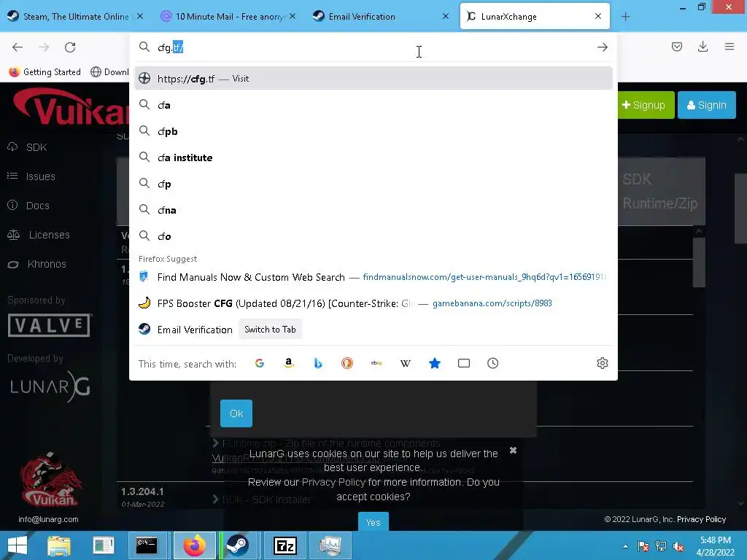Switch to the 10 Minute Mail tab
747x560 pixels.
pos(230,17)
